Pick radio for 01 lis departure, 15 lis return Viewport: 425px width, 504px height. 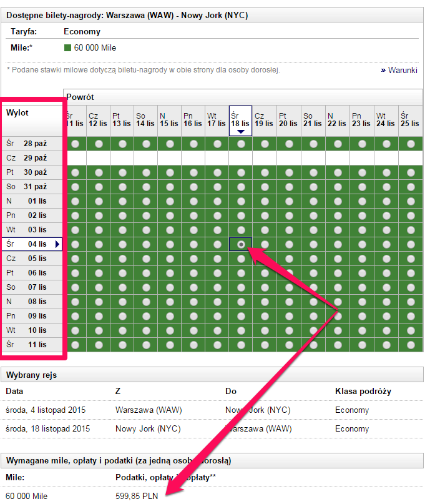(x=170, y=202)
